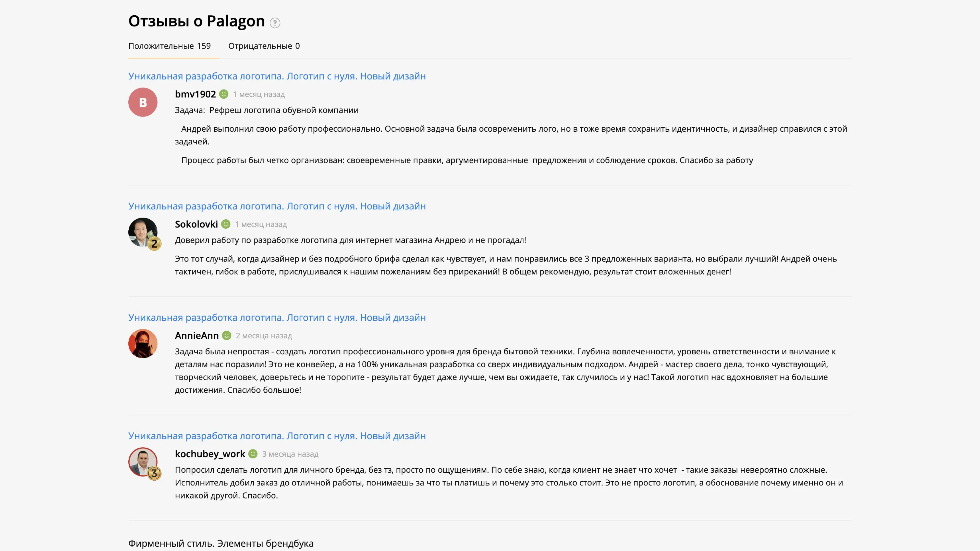Click the level 3 badge on kochubey_work's avatar
This screenshot has height=551, width=980.
(154, 473)
